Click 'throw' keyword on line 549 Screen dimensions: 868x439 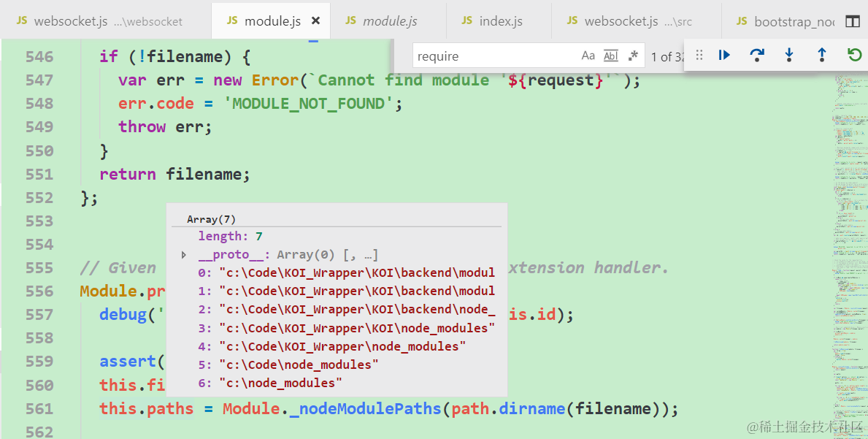(x=142, y=127)
